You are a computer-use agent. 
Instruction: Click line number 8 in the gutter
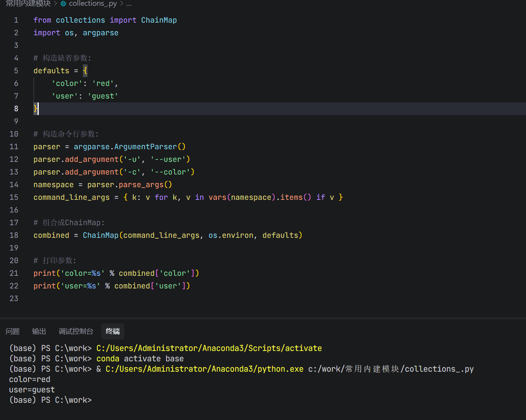tap(16, 109)
